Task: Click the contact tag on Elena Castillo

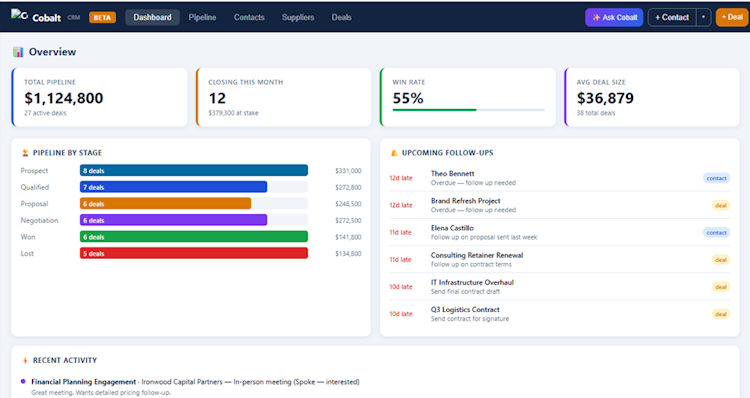Action: click(717, 232)
